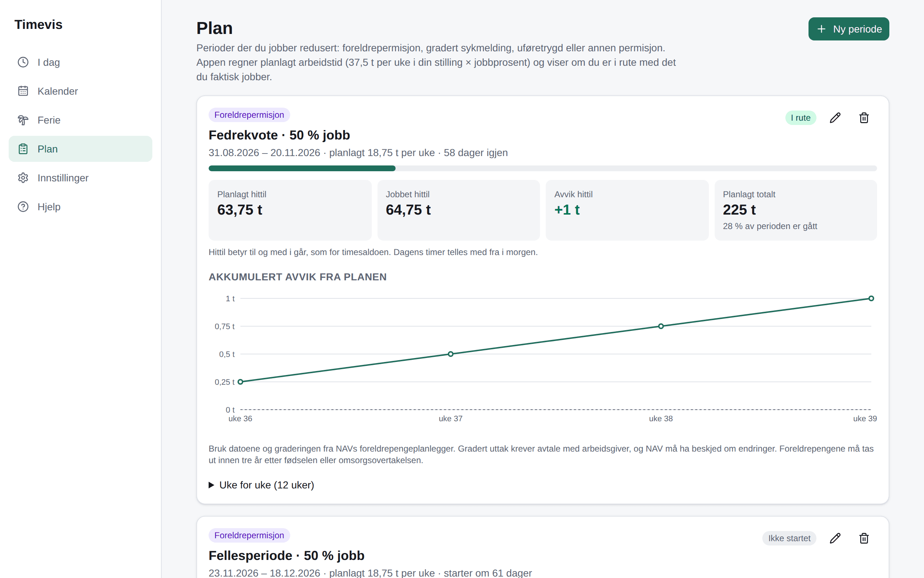Click the date range 31.08.2026 – 20.11.2026
This screenshot has height=578, width=924.
[x=264, y=153]
